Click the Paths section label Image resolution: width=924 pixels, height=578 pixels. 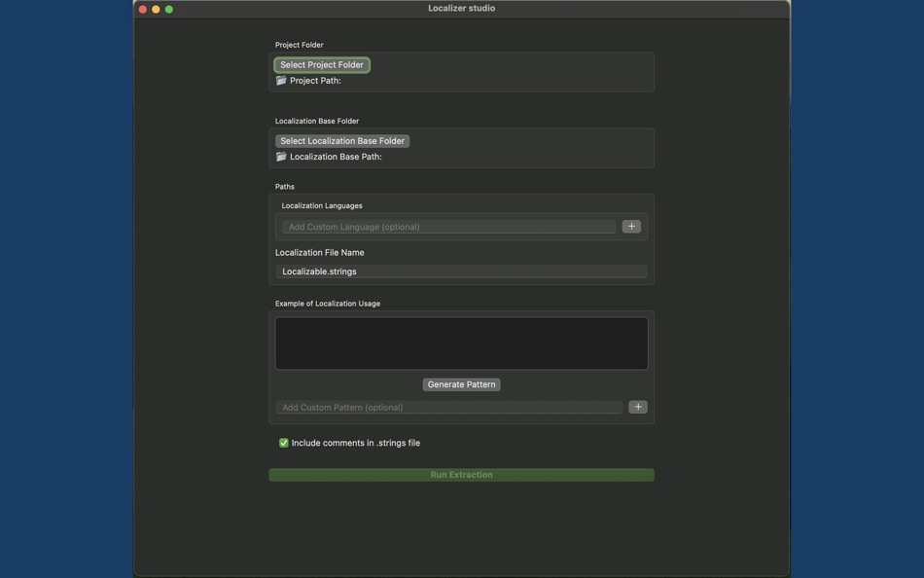pyautogui.click(x=283, y=186)
